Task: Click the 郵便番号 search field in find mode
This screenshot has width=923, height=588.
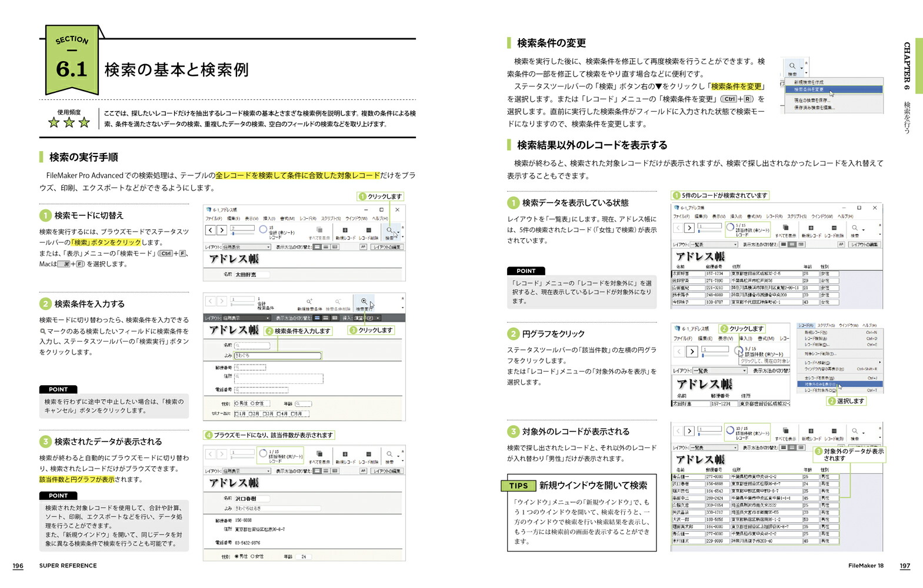Action: click(250, 367)
